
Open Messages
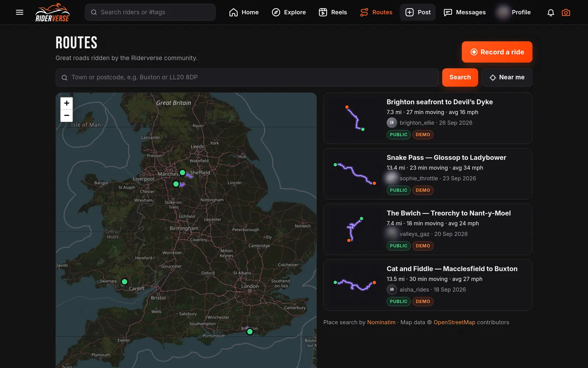[465, 13]
